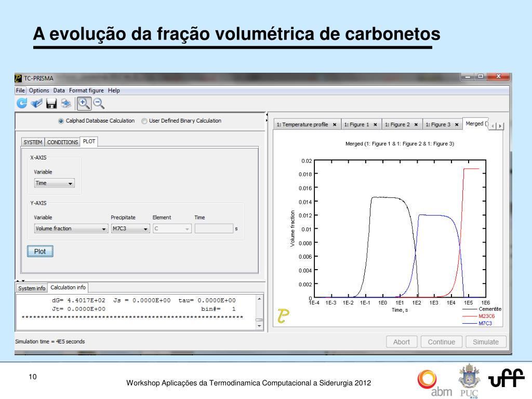Click the Cementite legend entry
Viewport: 532px width, 399px height.
point(482,309)
